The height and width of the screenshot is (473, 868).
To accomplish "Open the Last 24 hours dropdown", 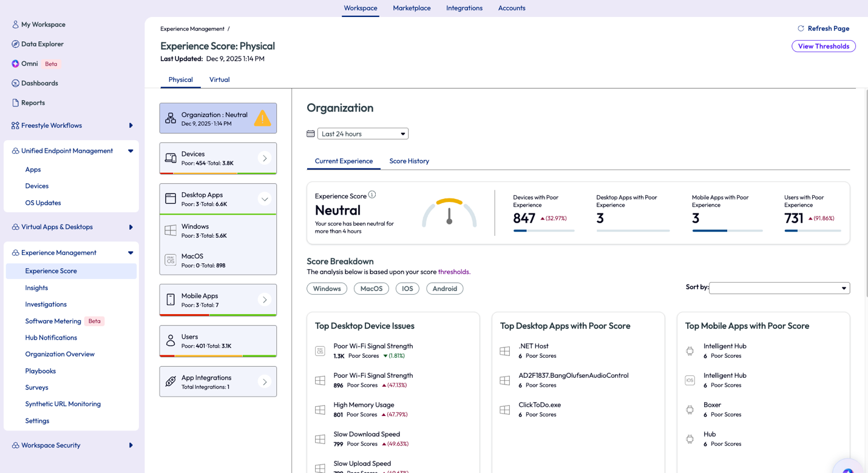I will [363, 134].
